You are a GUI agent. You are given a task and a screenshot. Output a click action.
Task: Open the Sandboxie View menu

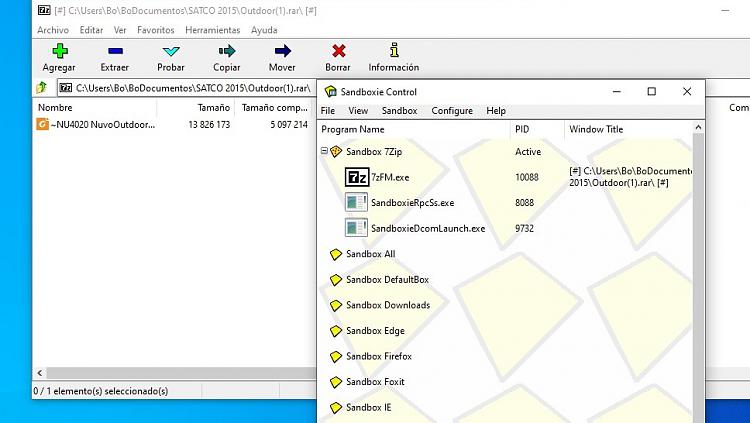click(358, 111)
